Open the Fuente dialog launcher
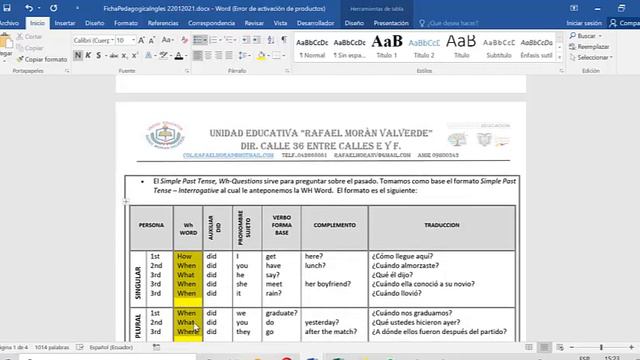640x360 pixels. pos(187,71)
